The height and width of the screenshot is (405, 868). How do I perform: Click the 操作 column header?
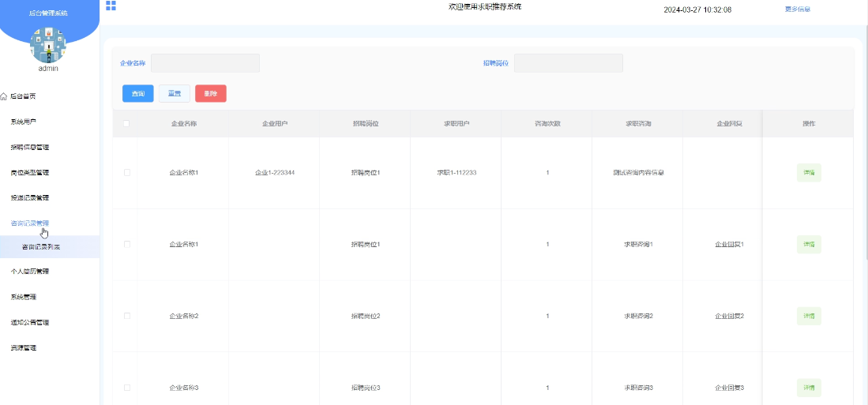[809, 123]
